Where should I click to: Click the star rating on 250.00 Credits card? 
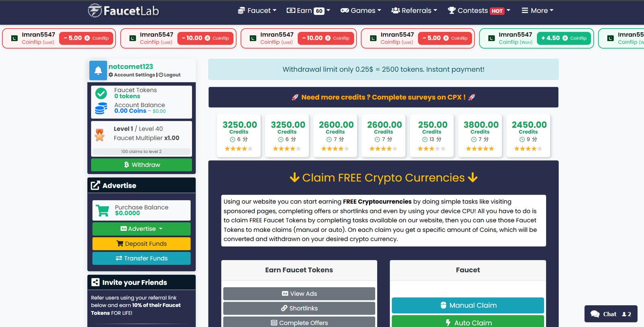431,149
